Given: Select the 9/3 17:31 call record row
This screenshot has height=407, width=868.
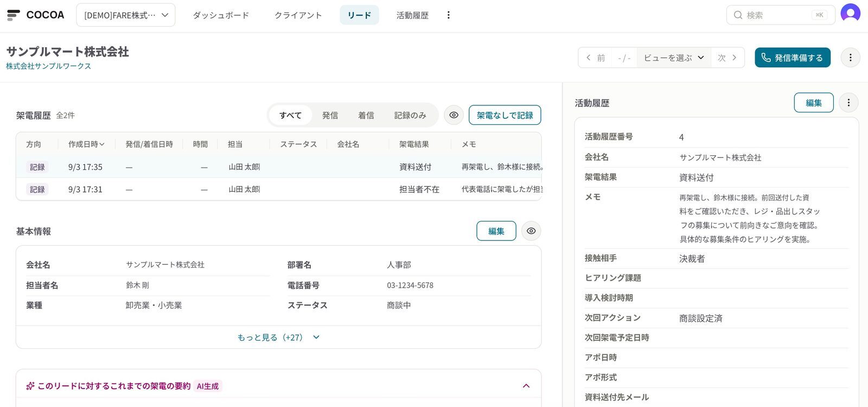Looking at the screenshot, I should click(278, 189).
